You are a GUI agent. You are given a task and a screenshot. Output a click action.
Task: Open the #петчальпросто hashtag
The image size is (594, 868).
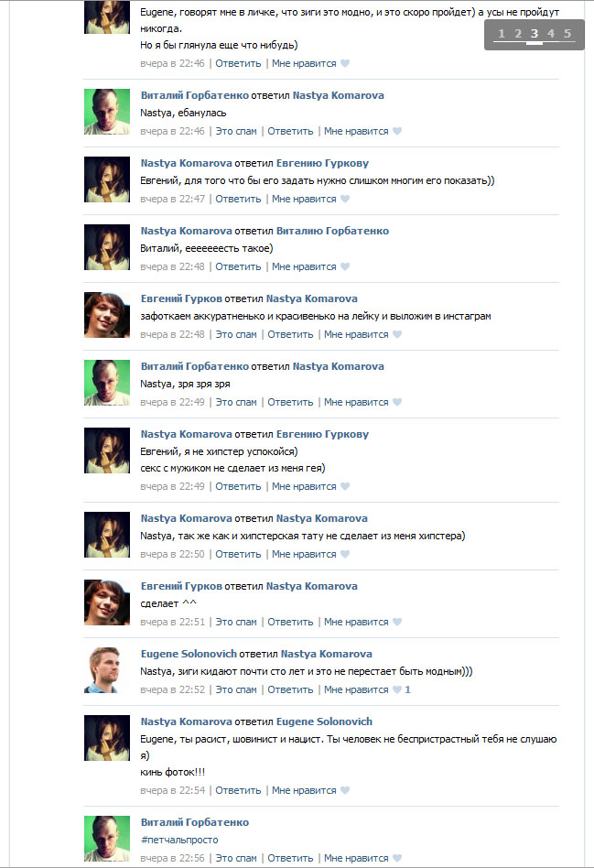[x=179, y=840]
